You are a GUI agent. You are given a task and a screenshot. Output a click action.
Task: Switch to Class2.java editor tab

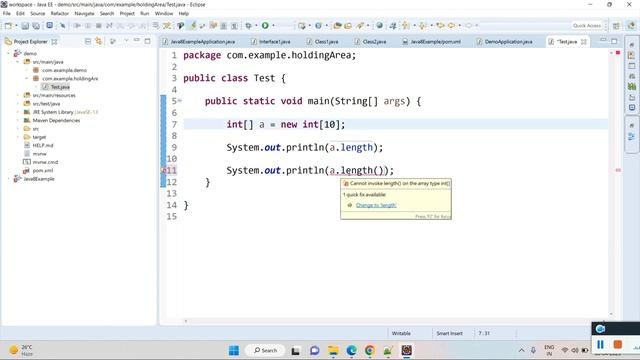pyautogui.click(x=371, y=42)
